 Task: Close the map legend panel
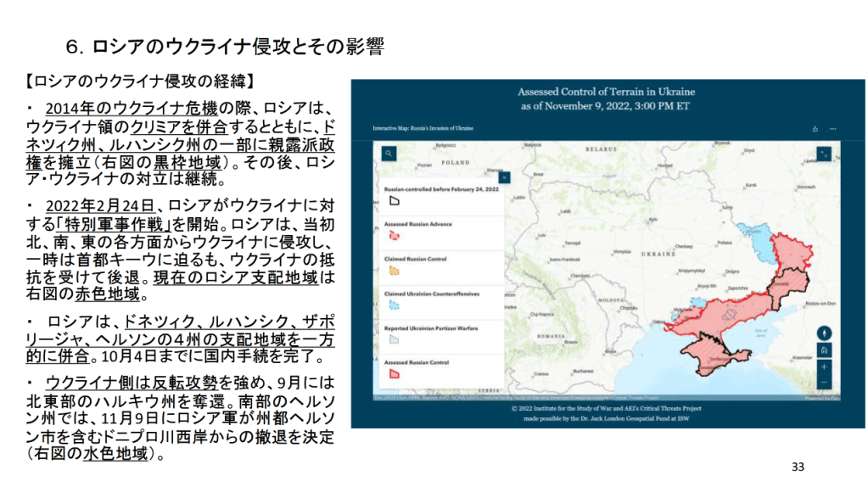coord(504,177)
